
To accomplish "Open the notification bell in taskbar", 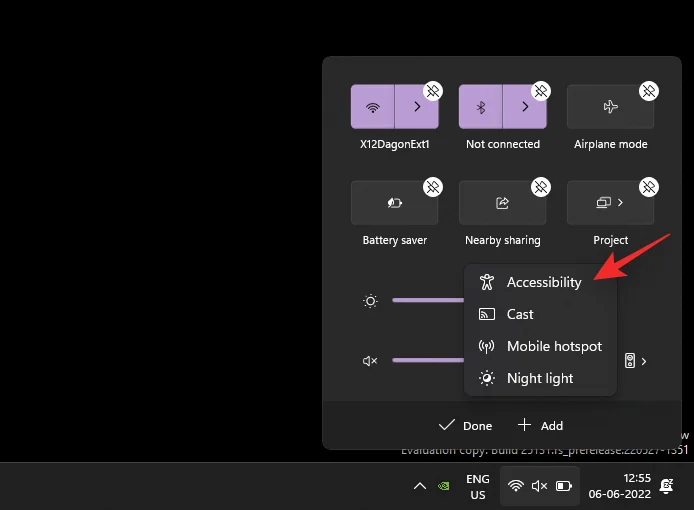I will 666,486.
